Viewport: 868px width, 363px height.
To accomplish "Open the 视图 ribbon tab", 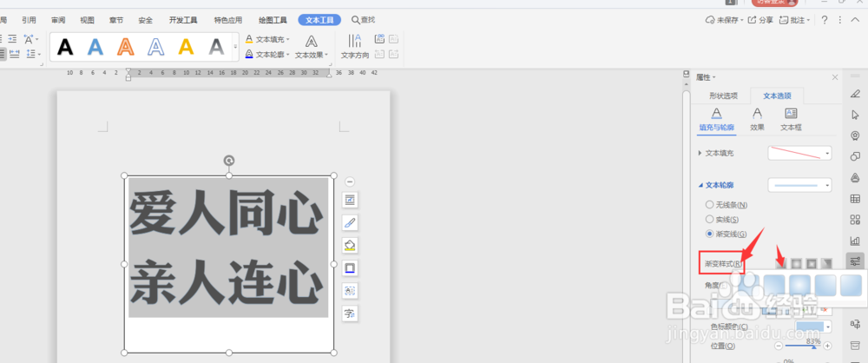I will coord(87,20).
